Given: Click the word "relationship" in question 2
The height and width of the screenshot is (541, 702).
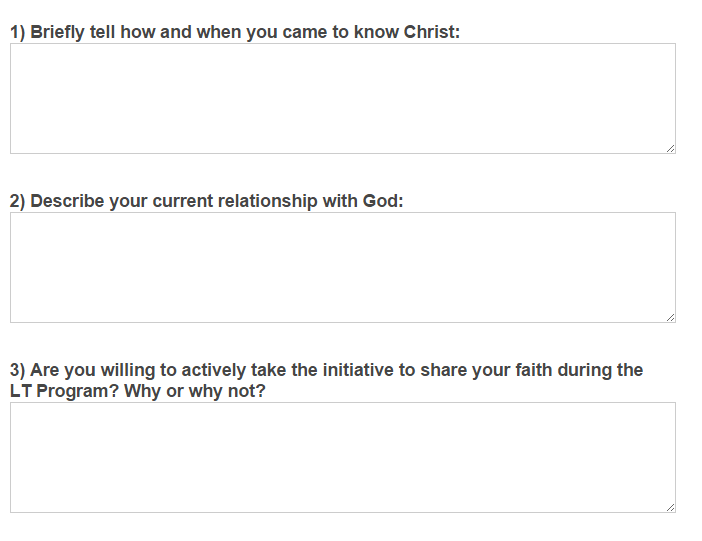Looking at the screenshot, I should (268, 201).
